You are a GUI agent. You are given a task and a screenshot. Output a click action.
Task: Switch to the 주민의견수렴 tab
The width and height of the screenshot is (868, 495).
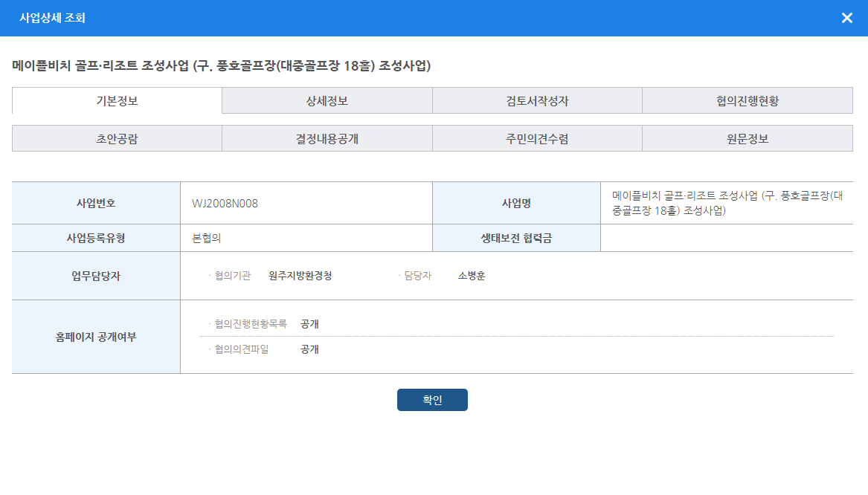point(537,139)
